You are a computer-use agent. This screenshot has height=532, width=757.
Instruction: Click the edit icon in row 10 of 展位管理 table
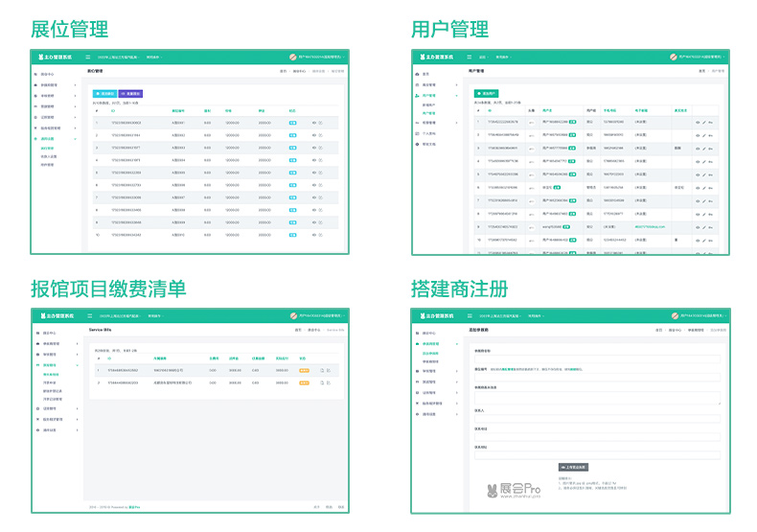coord(321,235)
